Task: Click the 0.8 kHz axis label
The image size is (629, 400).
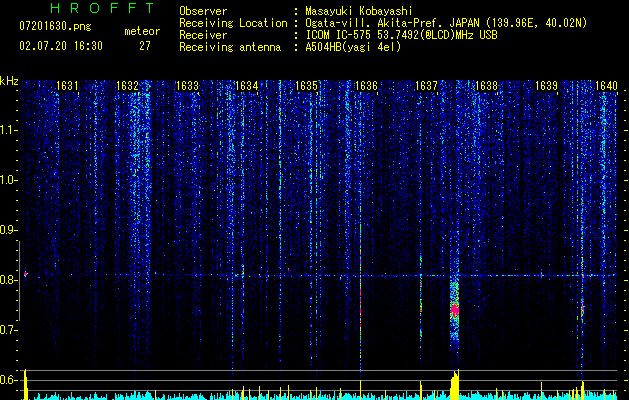Action: tap(8, 280)
